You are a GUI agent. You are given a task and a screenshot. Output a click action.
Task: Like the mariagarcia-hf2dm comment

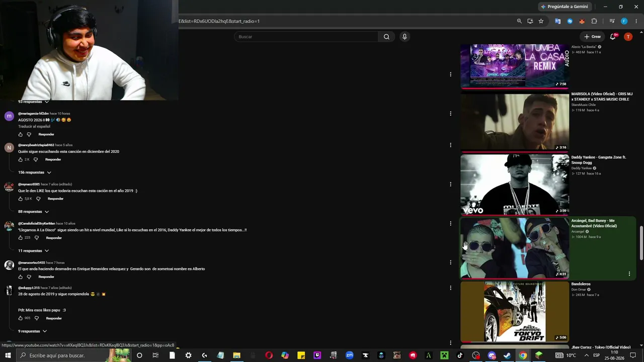[x=21, y=134]
